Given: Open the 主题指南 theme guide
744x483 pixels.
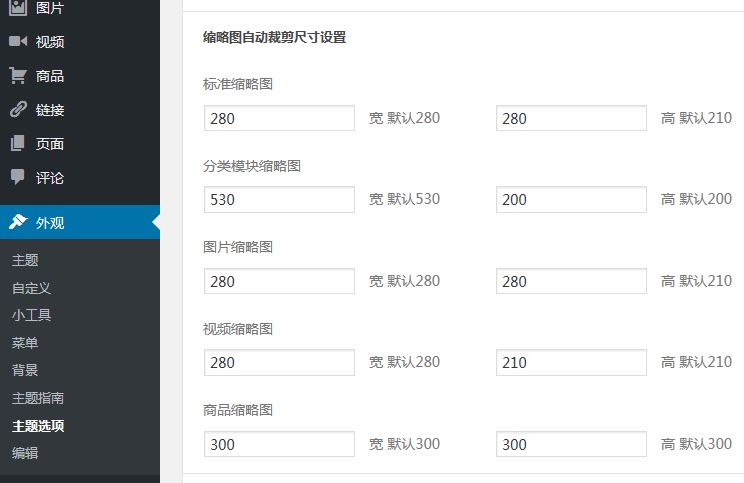Looking at the screenshot, I should (x=38, y=398).
